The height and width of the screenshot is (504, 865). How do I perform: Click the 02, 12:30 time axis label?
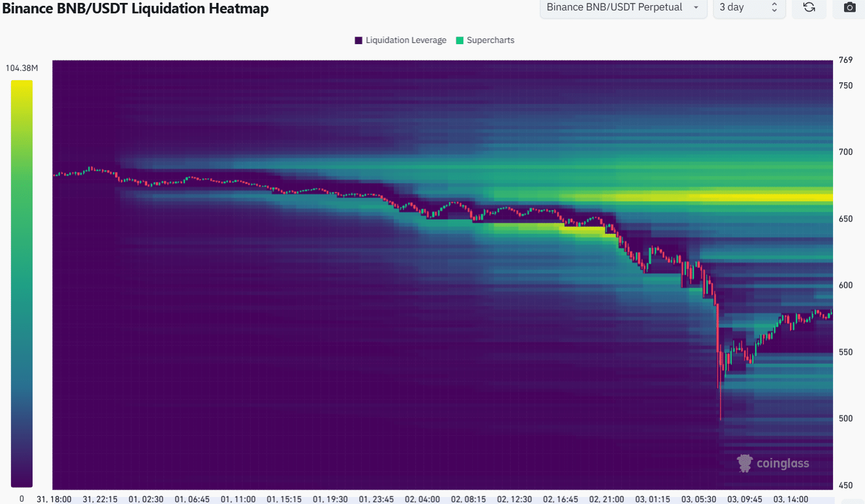point(514,499)
